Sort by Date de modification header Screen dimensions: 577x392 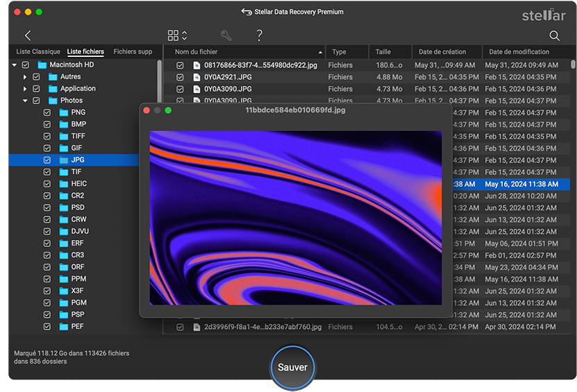[x=526, y=52]
